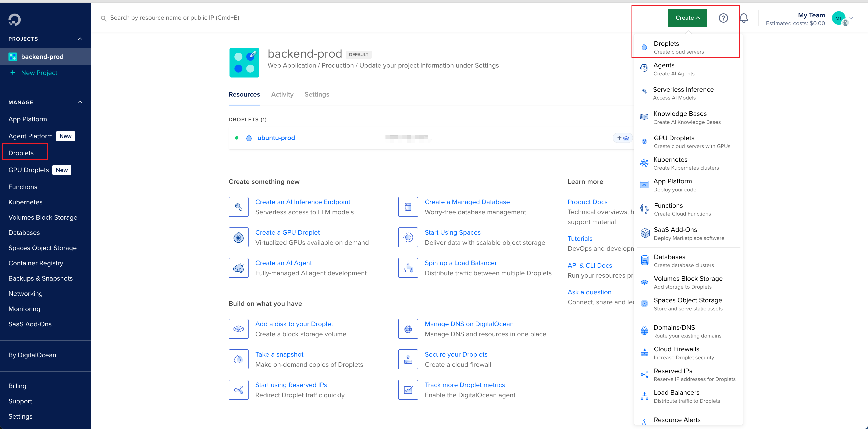
Task: Click the Kubernetes icon in Create menu
Action: (x=644, y=163)
